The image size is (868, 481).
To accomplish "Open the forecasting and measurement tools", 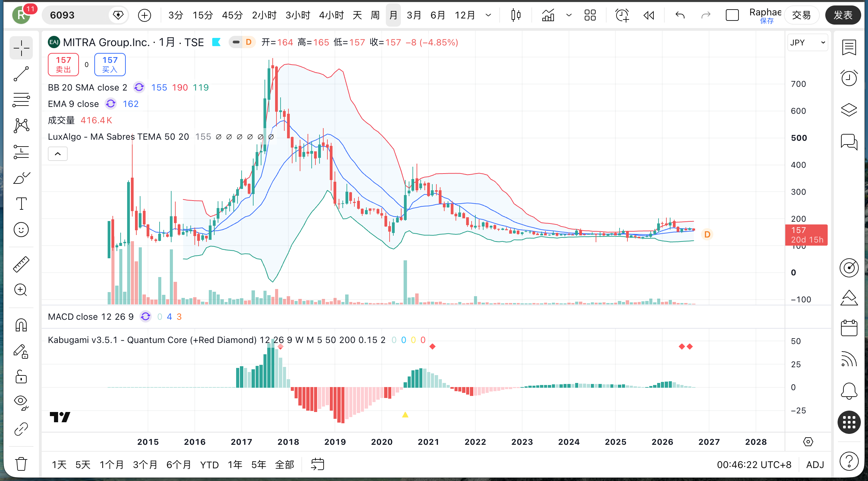I will coord(21,152).
